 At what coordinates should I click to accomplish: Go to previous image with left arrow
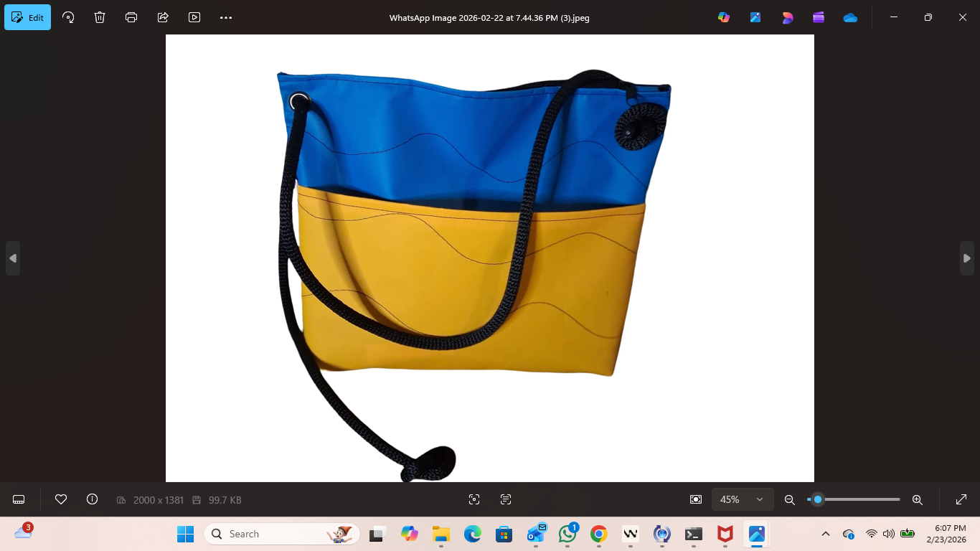[x=13, y=258]
